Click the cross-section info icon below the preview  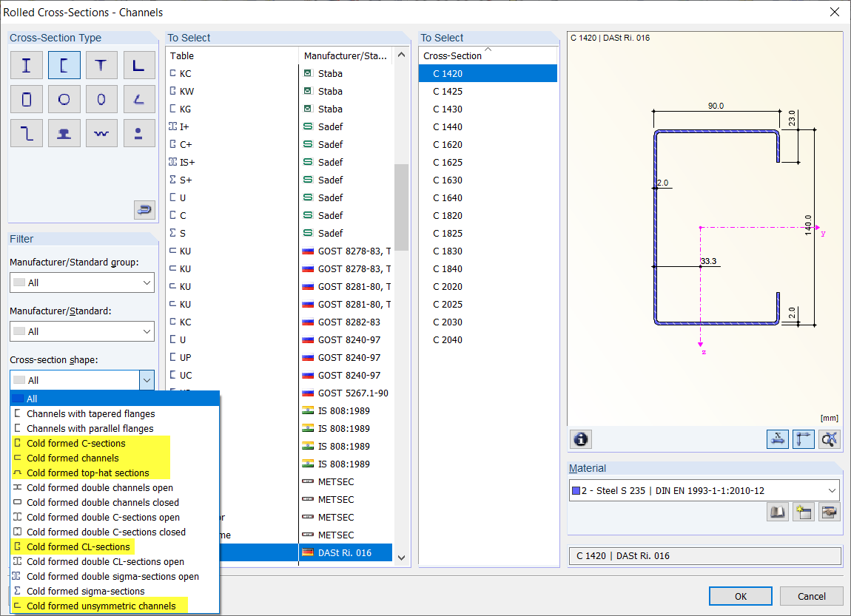pos(581,439)
